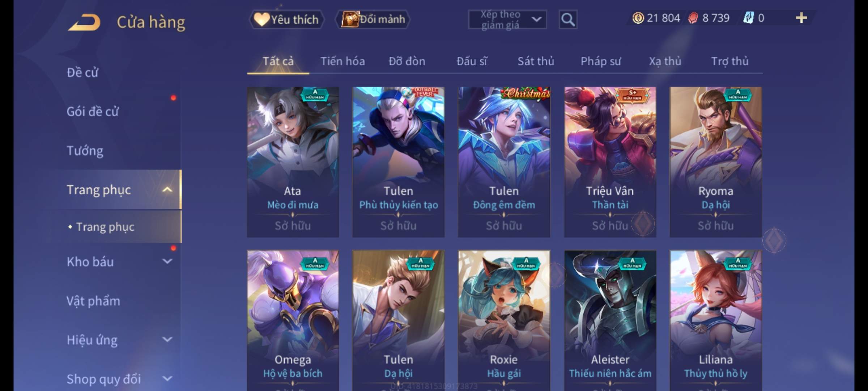The image size is (868, 391).
Task: Select the Tiến hóa tab
Action: pos(342,61)
